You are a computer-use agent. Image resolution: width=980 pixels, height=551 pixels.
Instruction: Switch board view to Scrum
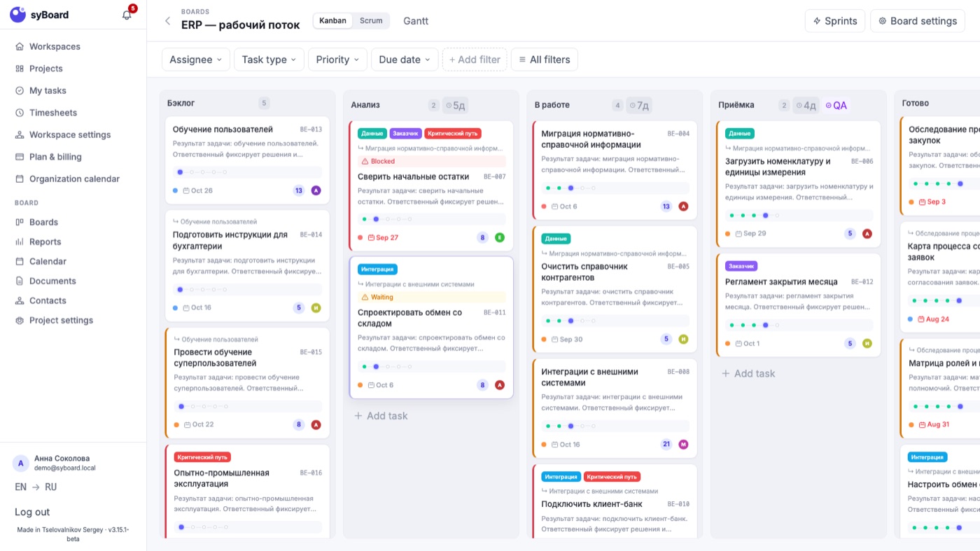[x=371, y=21]
